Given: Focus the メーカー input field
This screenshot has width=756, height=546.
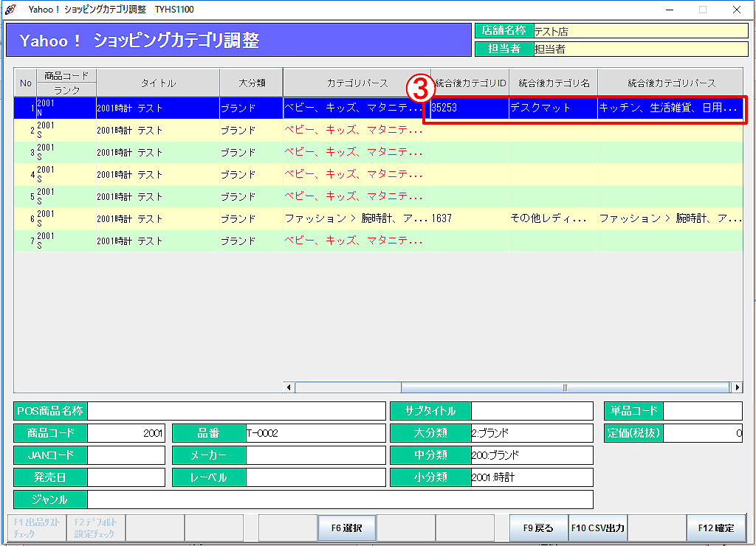Looking at the screenshot, I should [315, 455].
